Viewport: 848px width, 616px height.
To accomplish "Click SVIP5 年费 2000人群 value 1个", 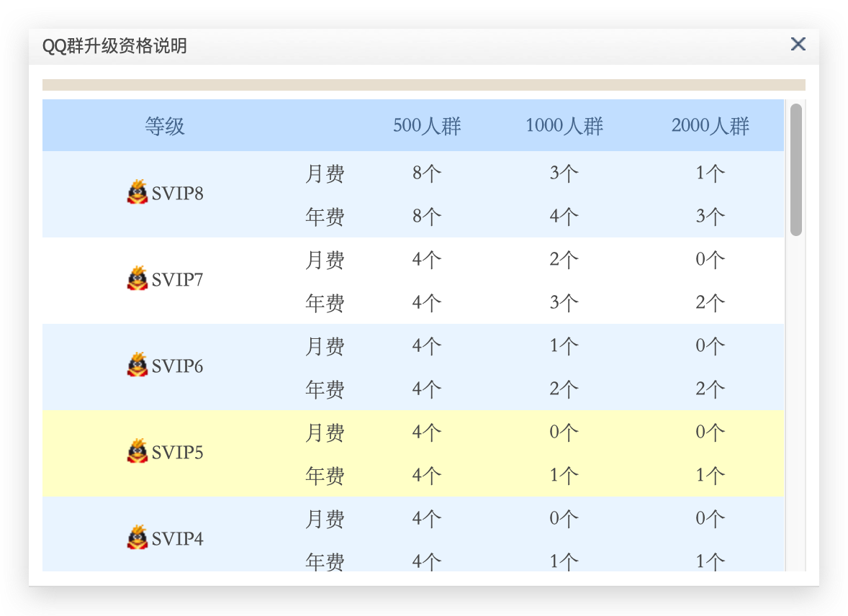I will (710, 476).
